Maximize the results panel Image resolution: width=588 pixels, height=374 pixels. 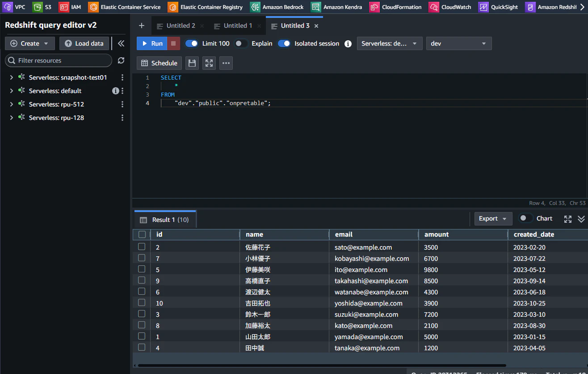click(x=568, y=219)
